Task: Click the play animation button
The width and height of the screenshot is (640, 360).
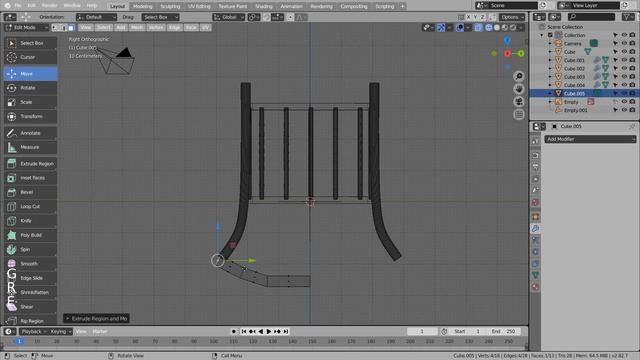Action: 269,331
